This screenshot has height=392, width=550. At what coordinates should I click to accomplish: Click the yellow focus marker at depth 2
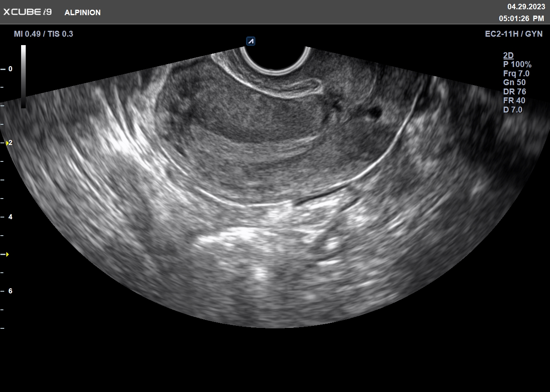coord(8,143)
